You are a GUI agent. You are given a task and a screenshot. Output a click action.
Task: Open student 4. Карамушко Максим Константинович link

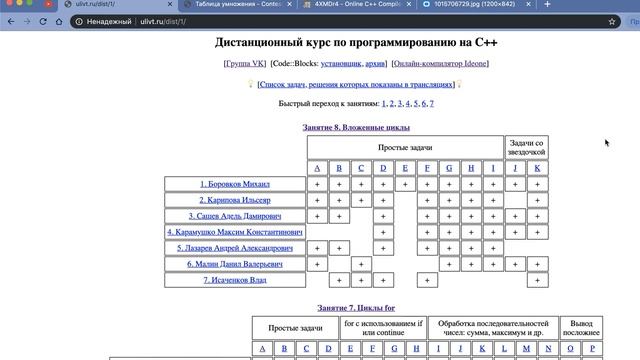click(x=235, y=232)
